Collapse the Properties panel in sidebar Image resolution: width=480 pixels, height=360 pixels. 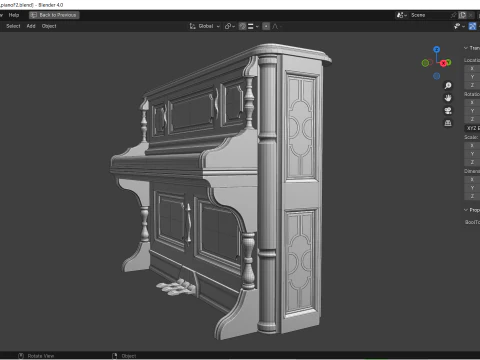(466, 210)
